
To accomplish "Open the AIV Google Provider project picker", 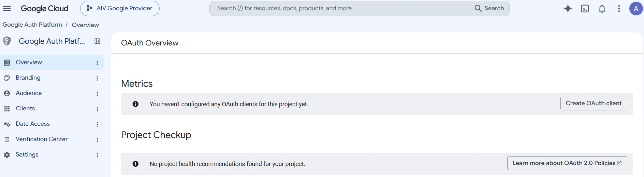I will click(120, 8).
